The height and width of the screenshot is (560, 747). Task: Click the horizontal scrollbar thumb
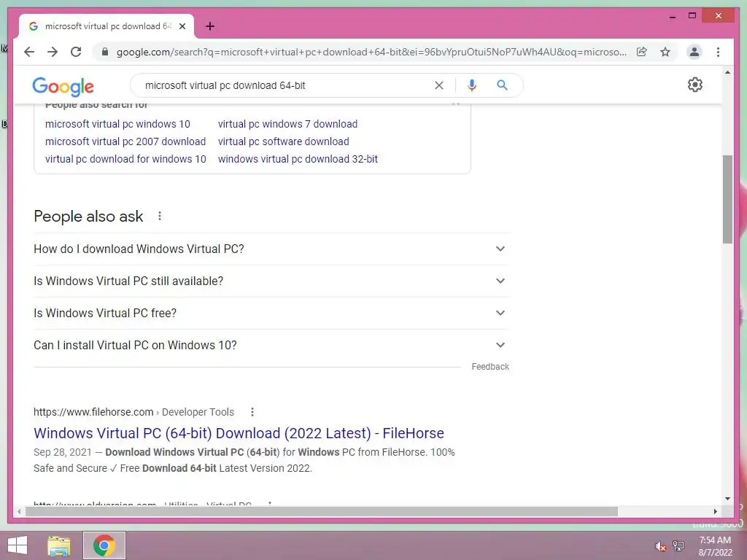322,511
